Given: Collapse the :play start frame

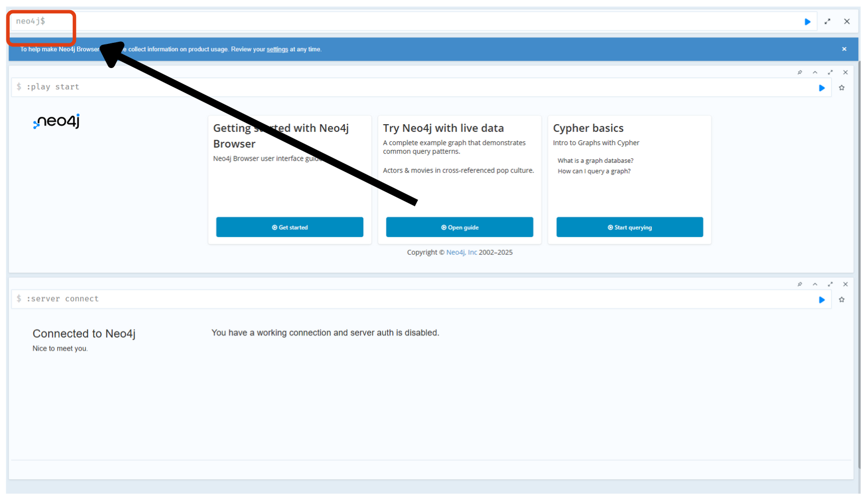Looking at the screenshot, I should pos(815,72).
